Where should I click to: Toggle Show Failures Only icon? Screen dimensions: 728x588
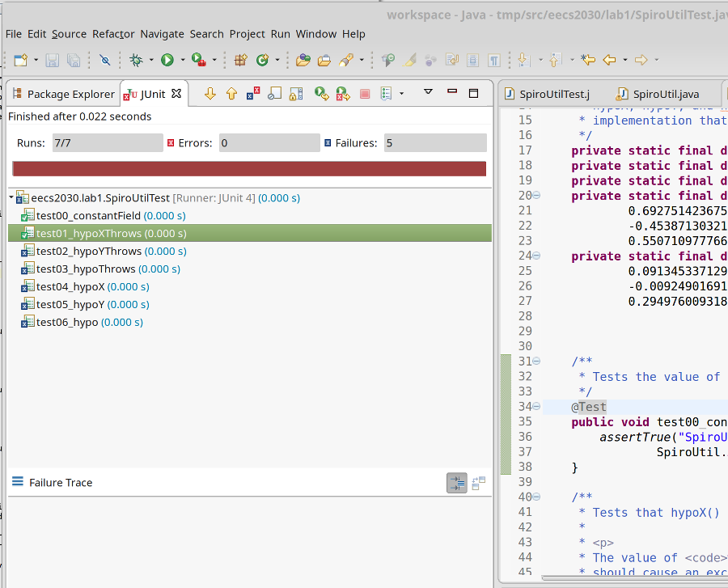tap(253, 94)
